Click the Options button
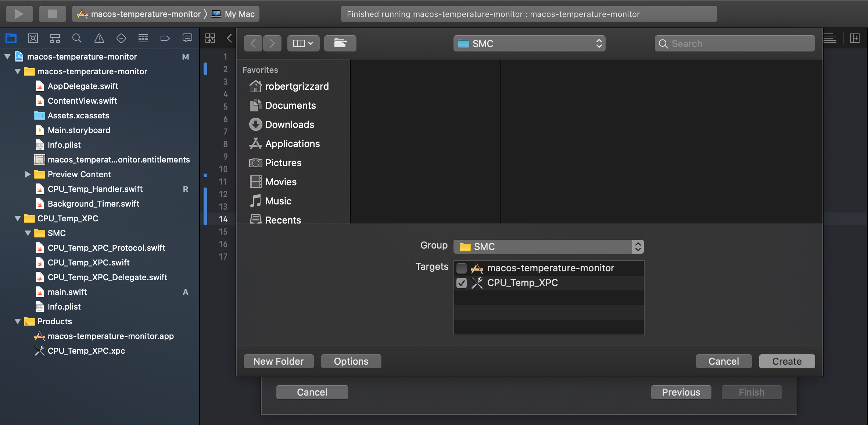The image size is (868, 425). click(x=351, y=361)
